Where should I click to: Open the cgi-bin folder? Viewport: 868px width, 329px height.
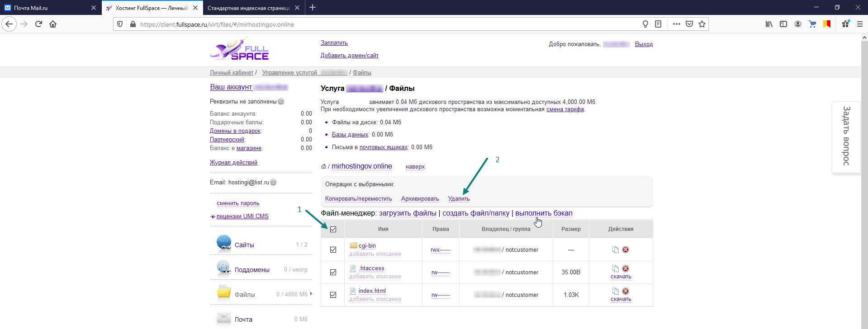tap(367, 246)
